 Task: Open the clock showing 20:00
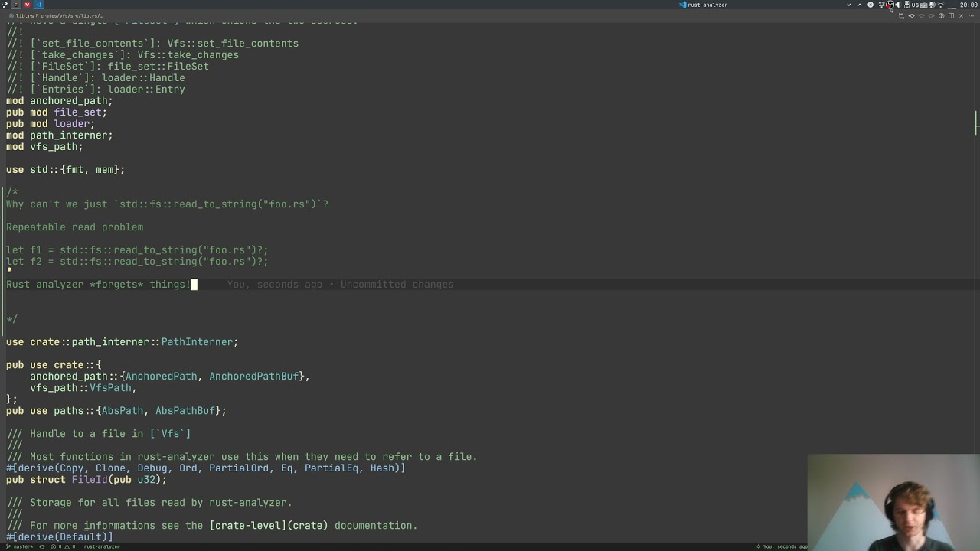pos(969,5)
